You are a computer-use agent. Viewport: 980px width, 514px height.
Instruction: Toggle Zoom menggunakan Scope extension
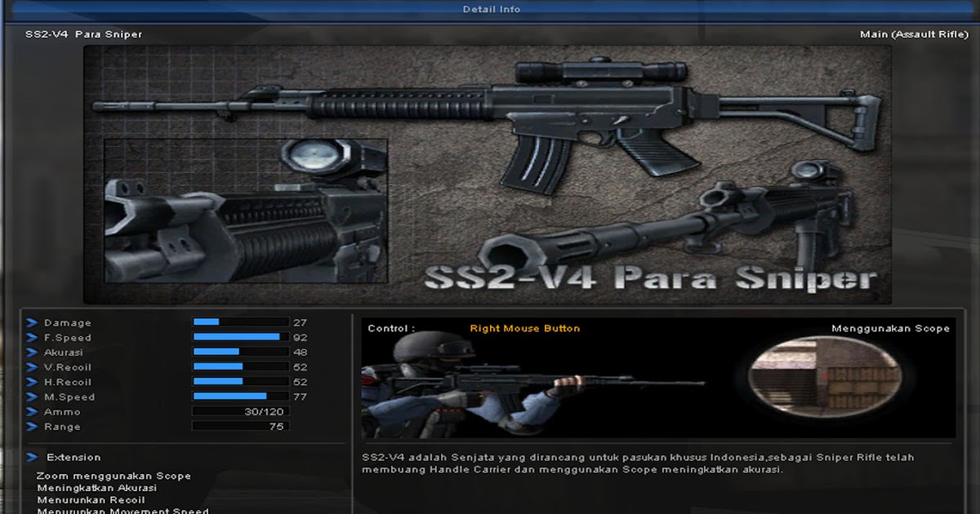click(x=110, y=475)
